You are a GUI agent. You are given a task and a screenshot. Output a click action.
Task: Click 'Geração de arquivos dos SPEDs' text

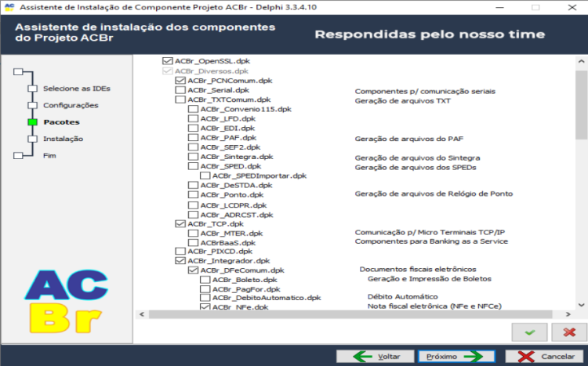tap(416, 167)
